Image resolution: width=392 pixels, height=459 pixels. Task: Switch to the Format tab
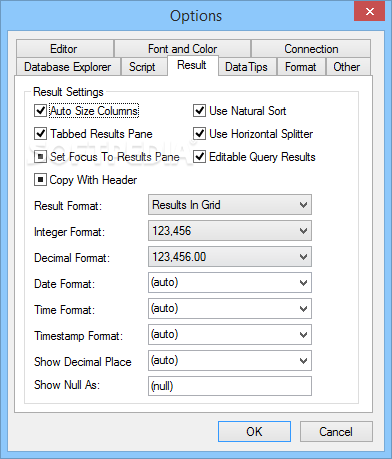coord(301,67)
